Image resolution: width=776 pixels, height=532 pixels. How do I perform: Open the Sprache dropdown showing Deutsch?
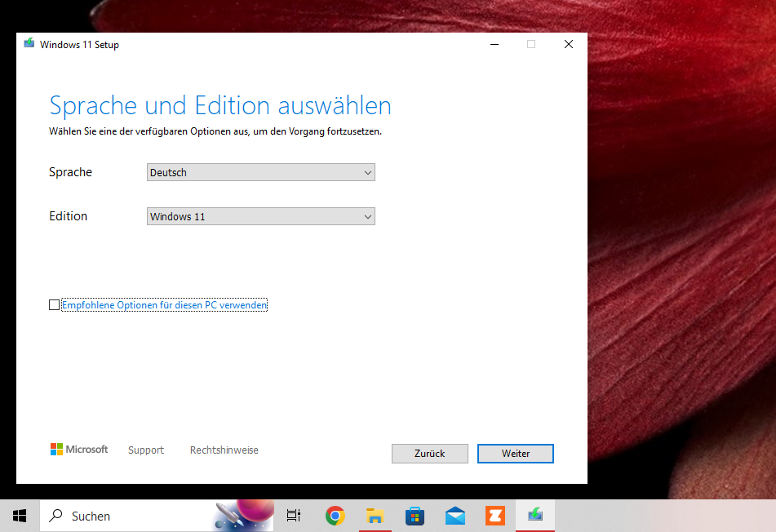(x=261, y=172)
